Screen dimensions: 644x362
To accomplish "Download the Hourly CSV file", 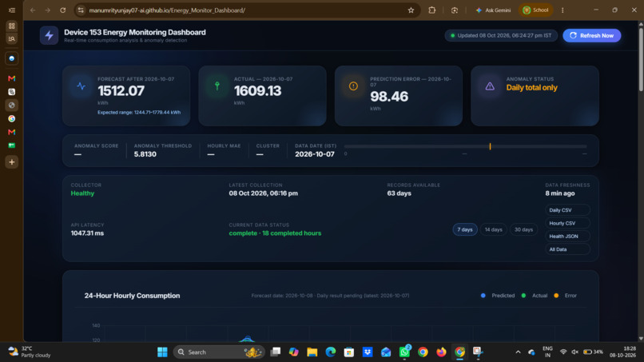I will pyautogui.click(x=567, y=223).
